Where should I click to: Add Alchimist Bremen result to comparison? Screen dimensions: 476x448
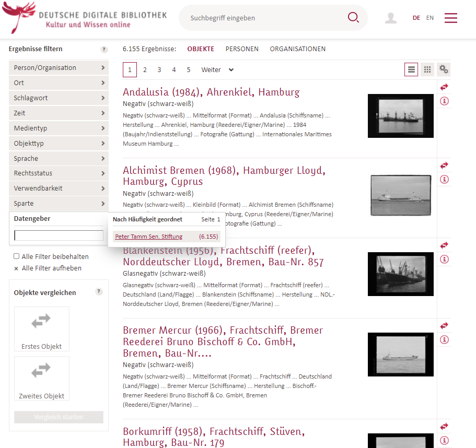click(x=444, y=166)
